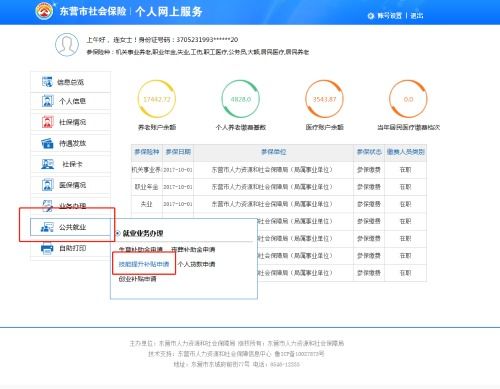Log out via the 退出 link
The width and height of the screenshot is (500, 389).
417,16
